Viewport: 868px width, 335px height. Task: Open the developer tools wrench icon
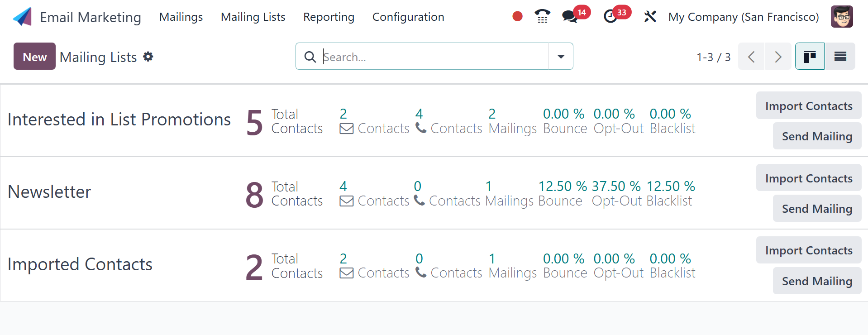650,17
